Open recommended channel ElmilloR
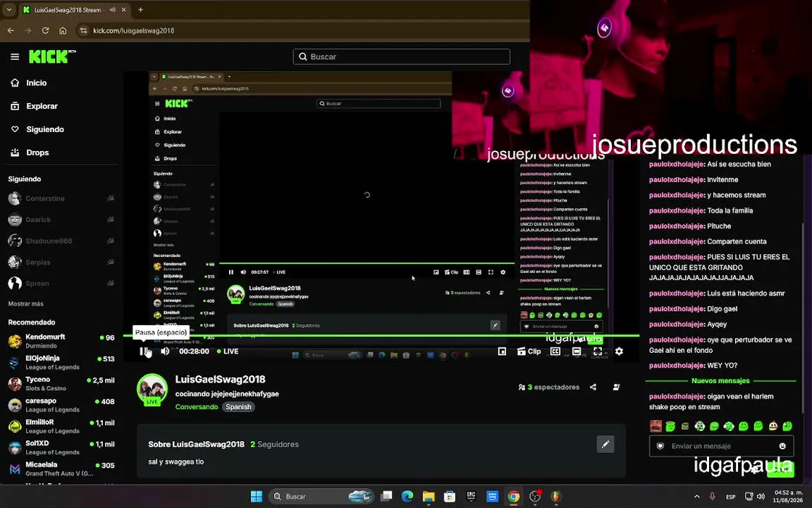 61,426
